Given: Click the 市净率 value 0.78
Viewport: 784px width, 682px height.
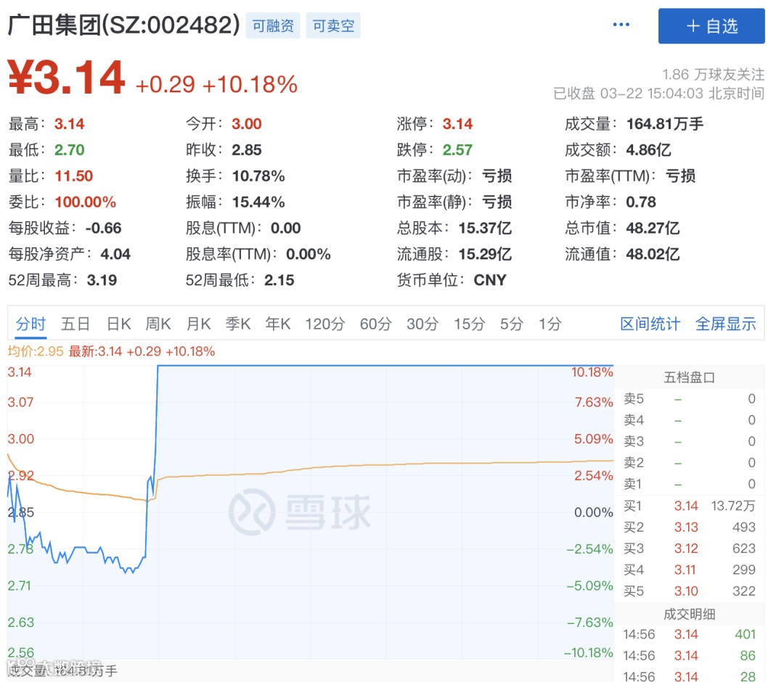Looking at the screenshot, I should 641,202.
